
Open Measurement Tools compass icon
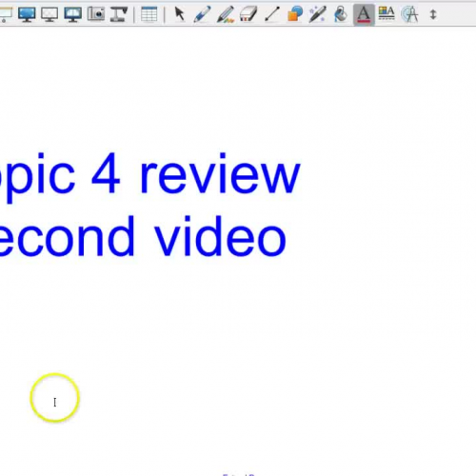pyautogui.click(x=409, y=14)
